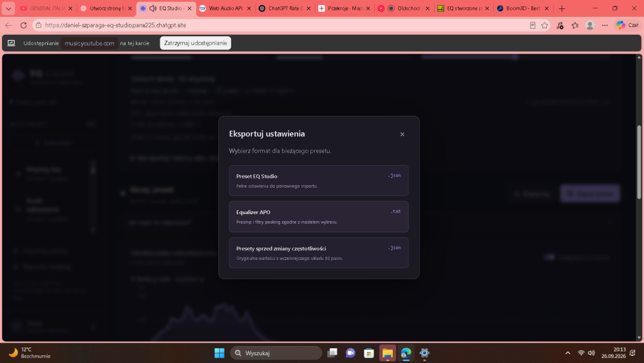Open Wi-Fi network status icon
Viewport: 644px width, 363px height.
coord(581,353)
